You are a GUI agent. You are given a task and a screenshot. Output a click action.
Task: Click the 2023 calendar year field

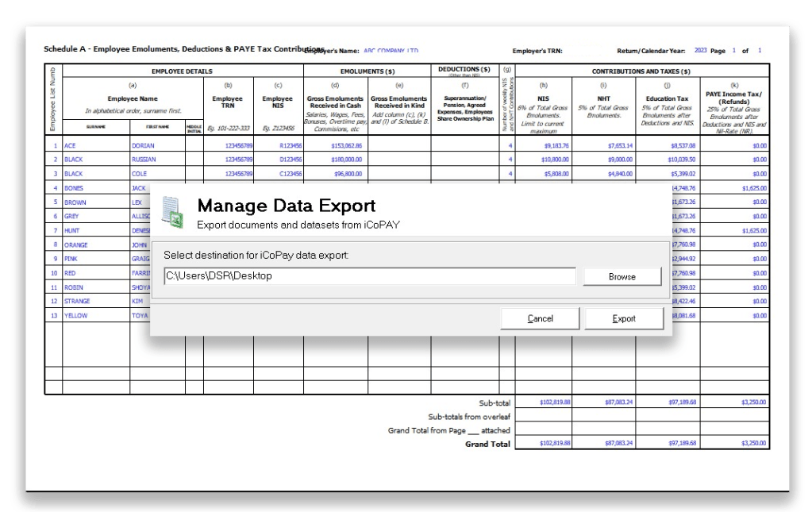pos(699,50)
